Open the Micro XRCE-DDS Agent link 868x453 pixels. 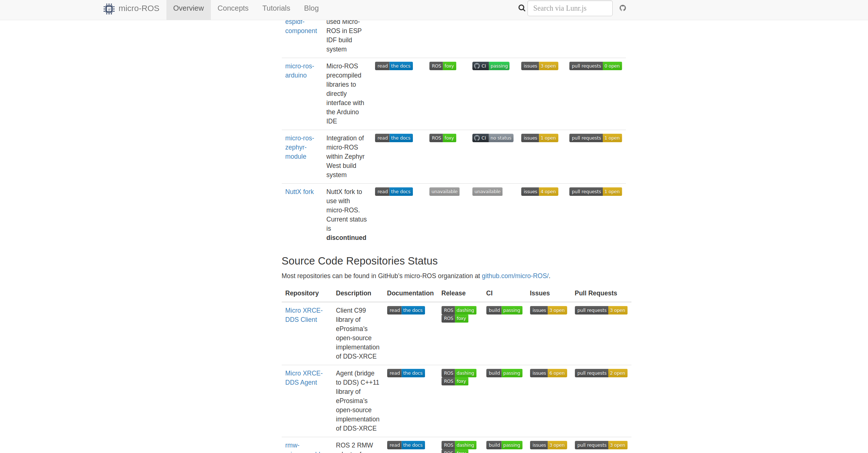coord(304,378)
